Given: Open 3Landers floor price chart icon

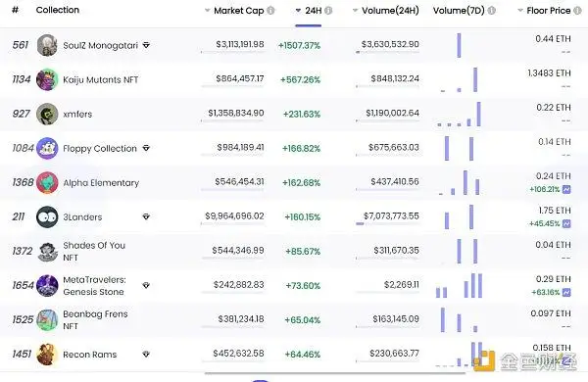Looking at the screenshot, I should (566, 223).
